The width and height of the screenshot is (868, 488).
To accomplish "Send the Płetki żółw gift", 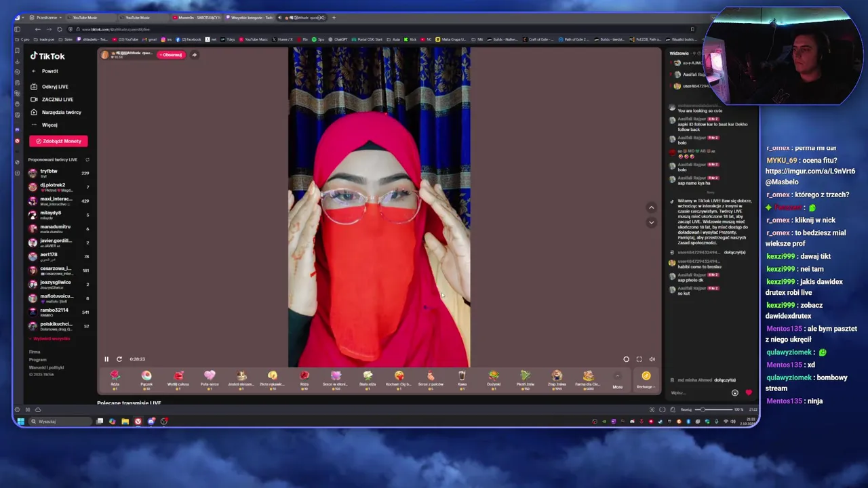I will pyautogui.click(x=525, y=380).
